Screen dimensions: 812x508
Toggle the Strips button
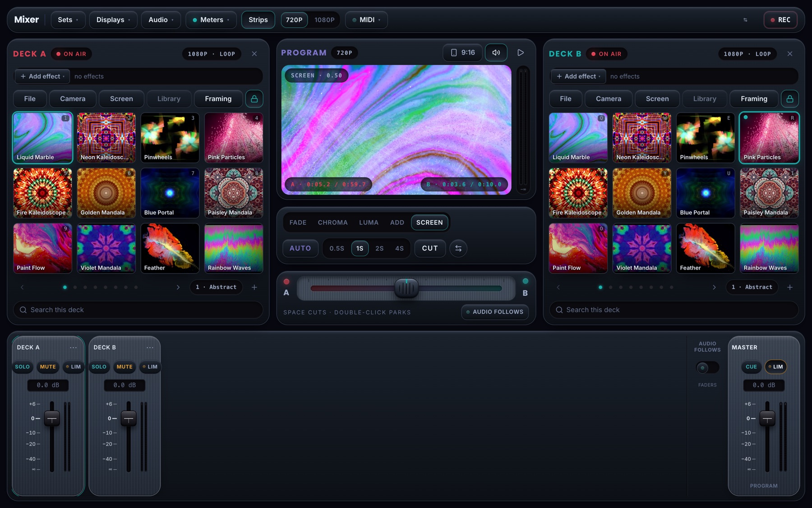[x=258, y=20]
